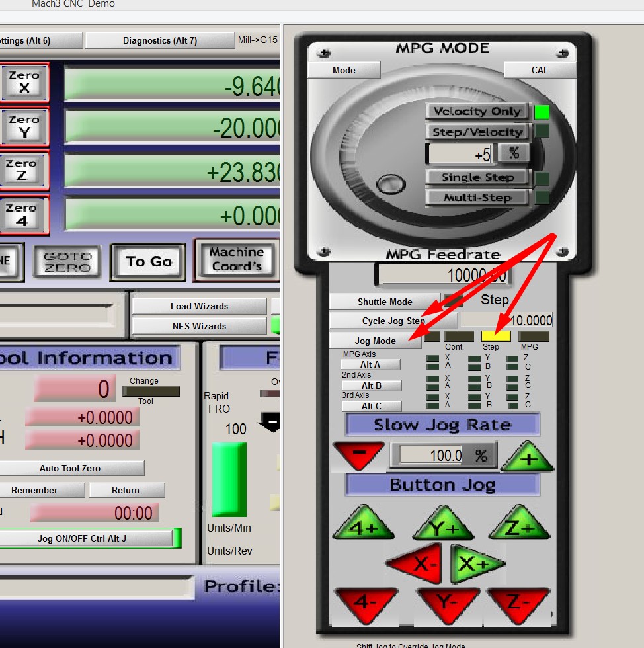Viewport: 644px width, 648px height.
Task: Click the MPG jog mode LED
Action: point(534,336)
